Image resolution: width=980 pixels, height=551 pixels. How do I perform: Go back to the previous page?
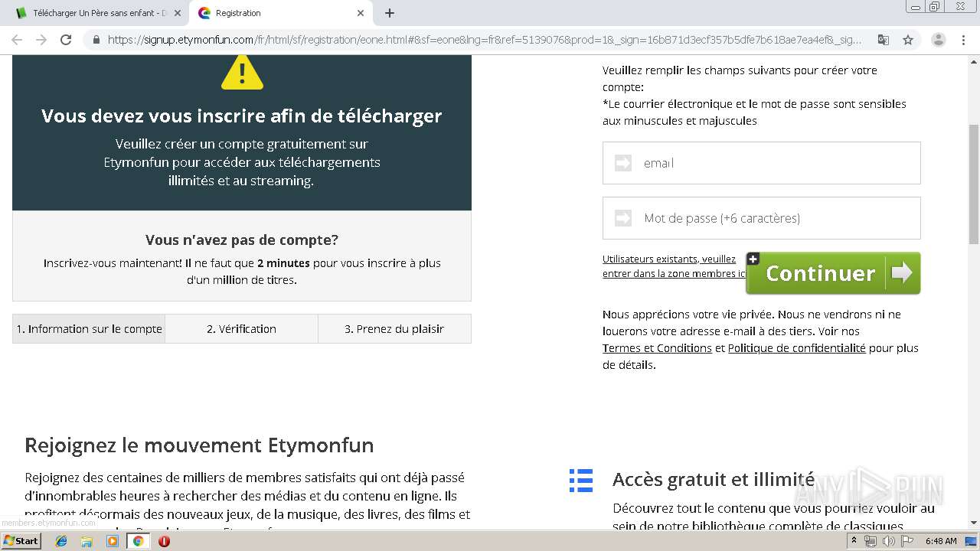[x=17, y=40]
